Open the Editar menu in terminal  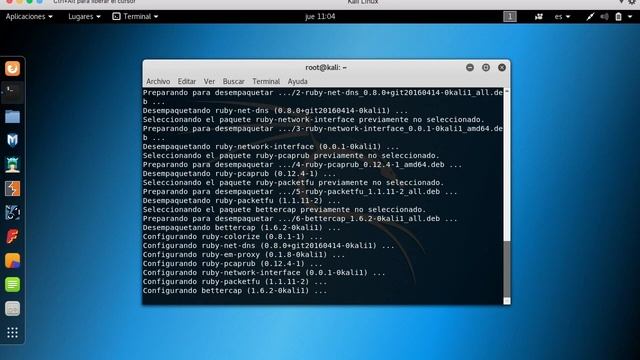187,81
